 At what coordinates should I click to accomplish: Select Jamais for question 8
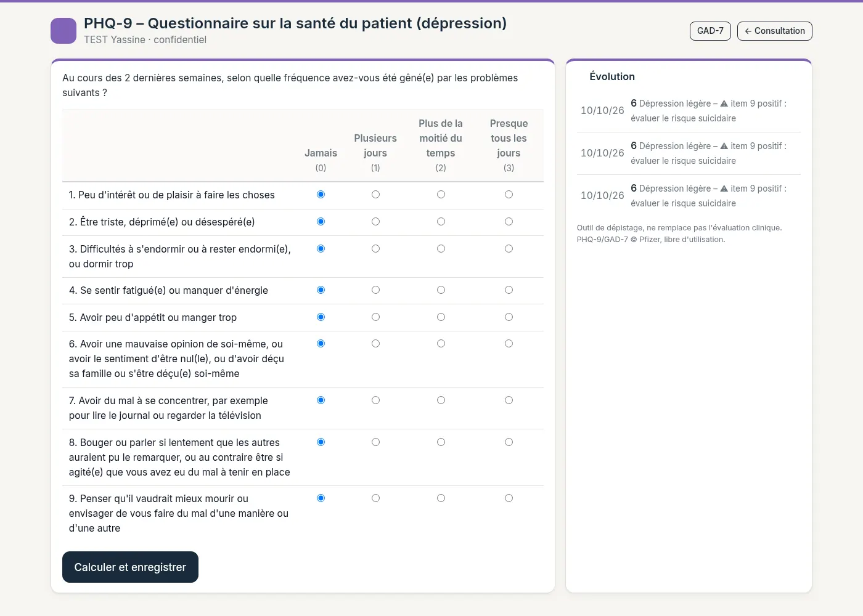[321, 442]
